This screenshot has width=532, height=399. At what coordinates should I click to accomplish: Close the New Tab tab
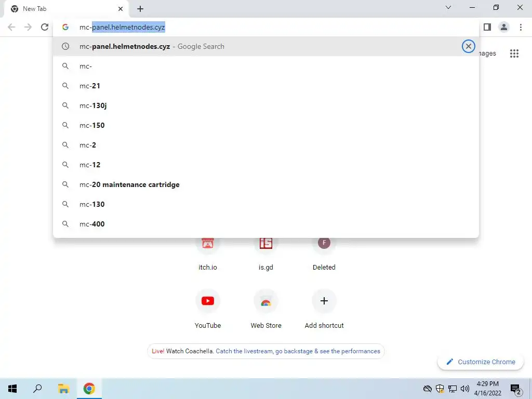pyautogui.click(x=121, y=9)
